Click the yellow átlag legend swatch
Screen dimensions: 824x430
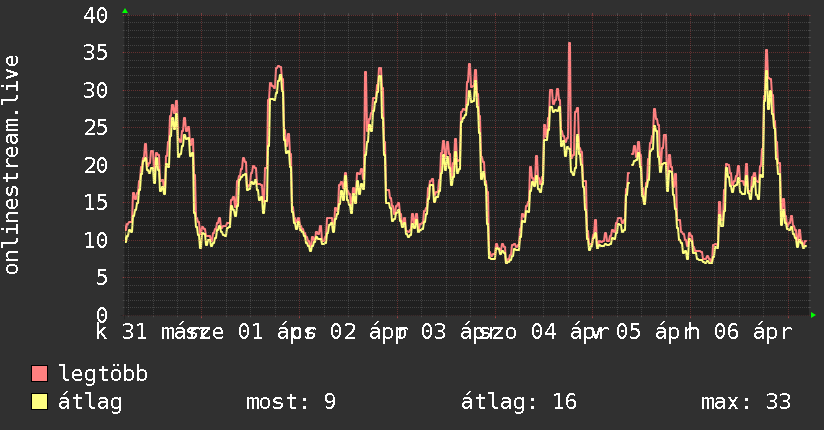coord(39,401)
